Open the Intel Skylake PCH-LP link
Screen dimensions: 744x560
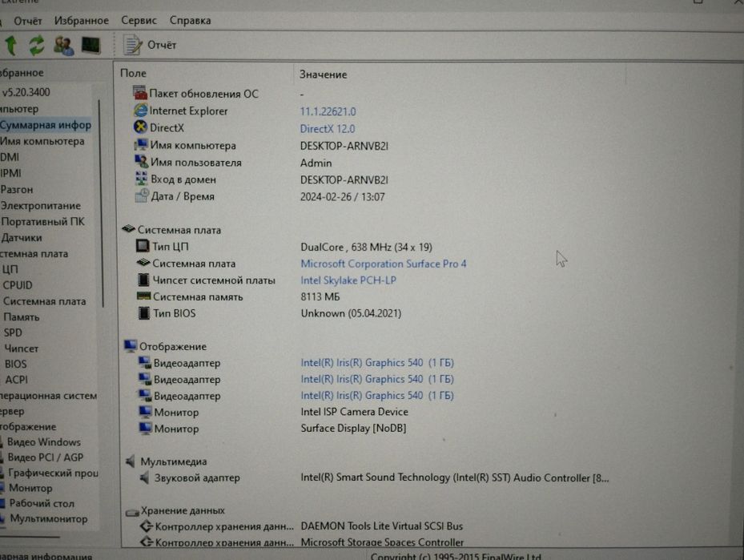[348, 280]
